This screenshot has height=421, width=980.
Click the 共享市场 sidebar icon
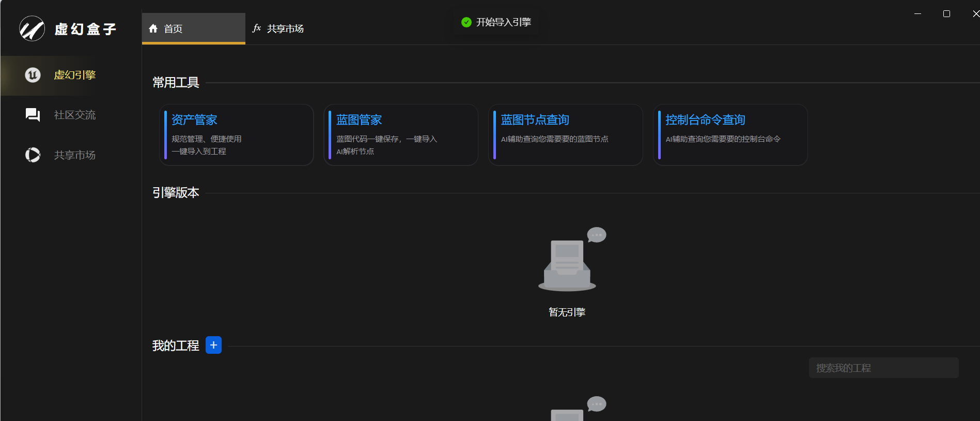tap(33, 155)
